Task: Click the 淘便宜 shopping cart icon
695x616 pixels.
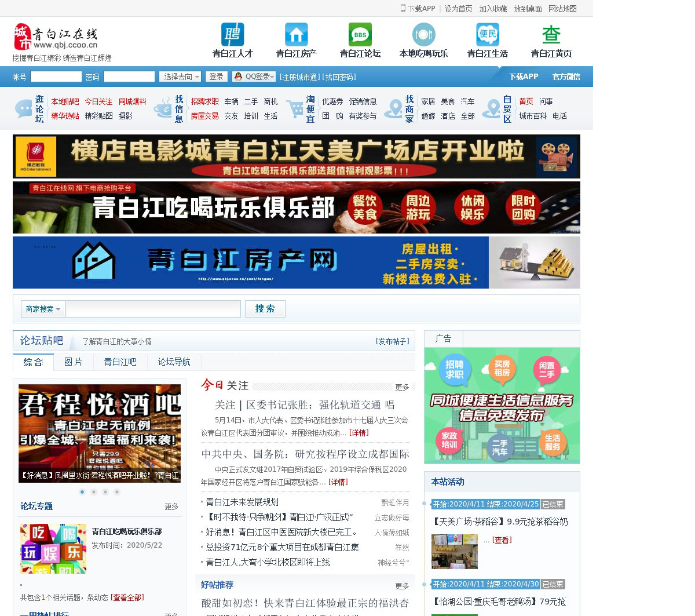Action: point(295,108)
